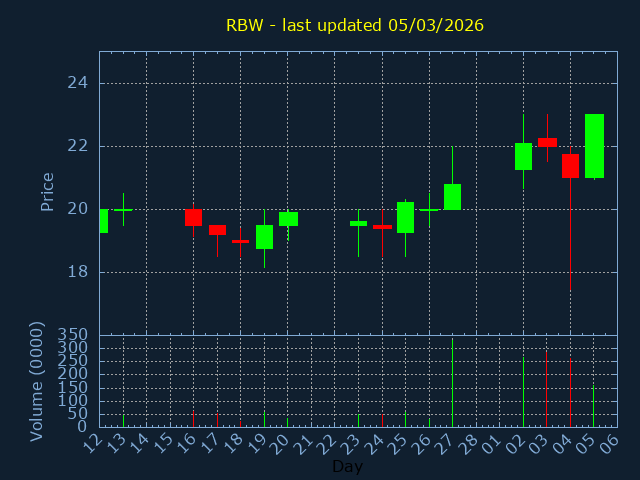Image resolution: width=640 pixels, height=480 pixels.
Task: Select the red volume bar on day 03
Action: pyautogui.click(x=546, y=388)
